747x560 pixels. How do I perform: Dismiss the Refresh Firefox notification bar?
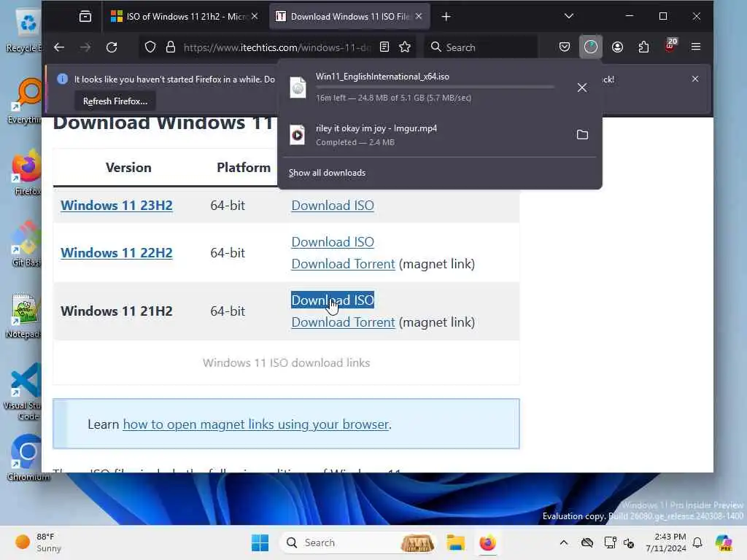coord(695,79)
